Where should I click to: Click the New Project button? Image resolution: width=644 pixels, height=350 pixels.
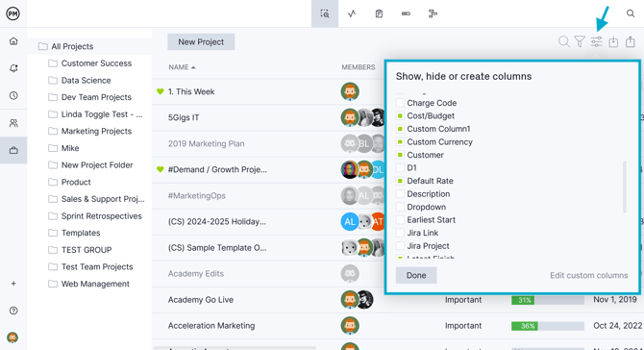point(201,42)
